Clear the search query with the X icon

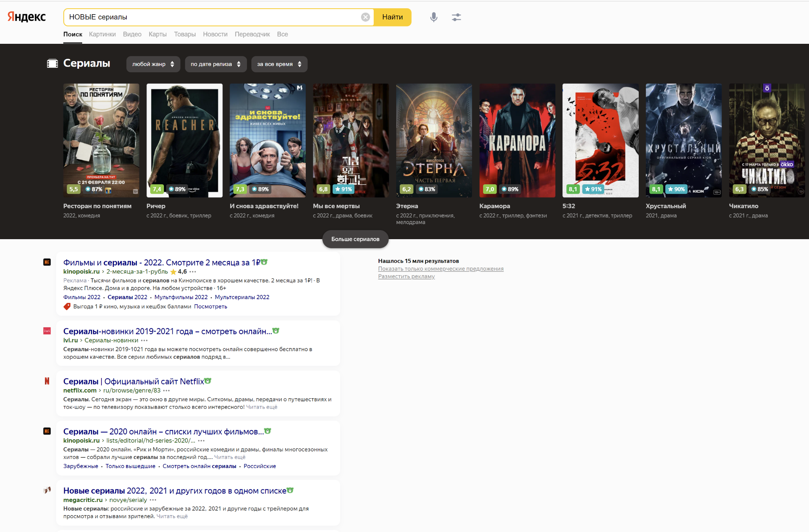365,17
